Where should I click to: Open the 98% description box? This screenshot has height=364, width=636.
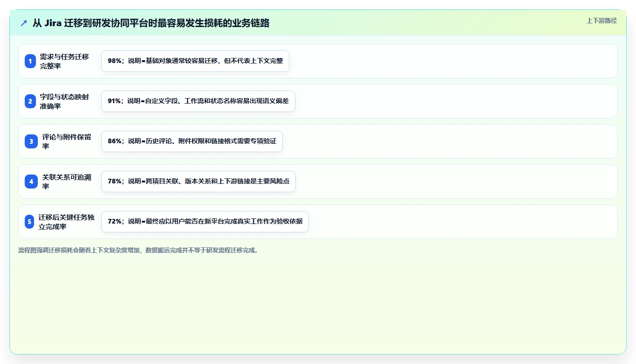[195, 61]
